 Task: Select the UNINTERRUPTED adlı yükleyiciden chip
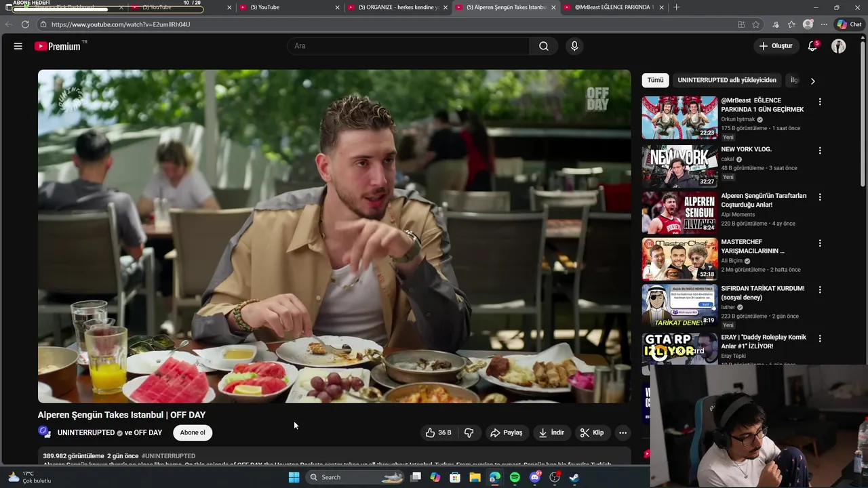[x=727, y=80]
